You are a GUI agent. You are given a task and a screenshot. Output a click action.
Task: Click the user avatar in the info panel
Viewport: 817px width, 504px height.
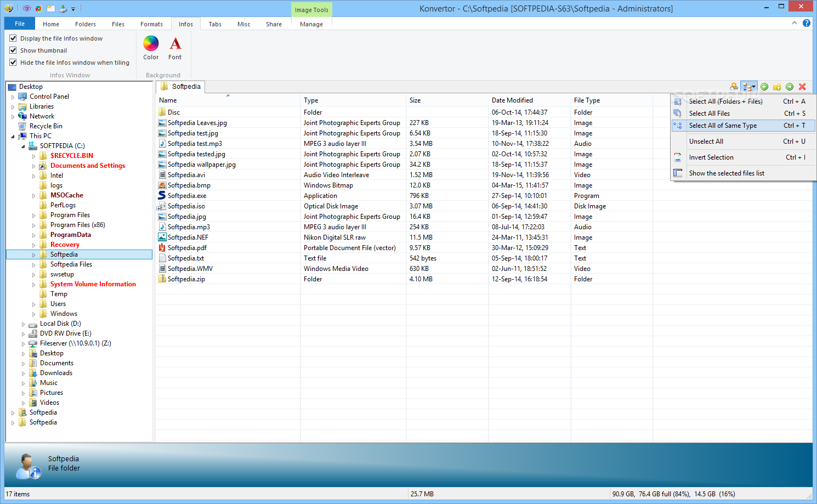tap(28, 466)
